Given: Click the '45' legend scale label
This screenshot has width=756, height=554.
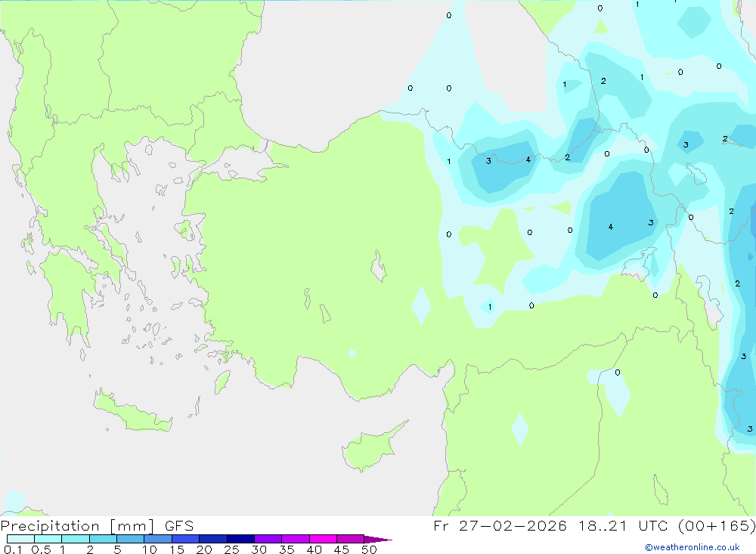Looking at the screenshot, I should 342,549.
